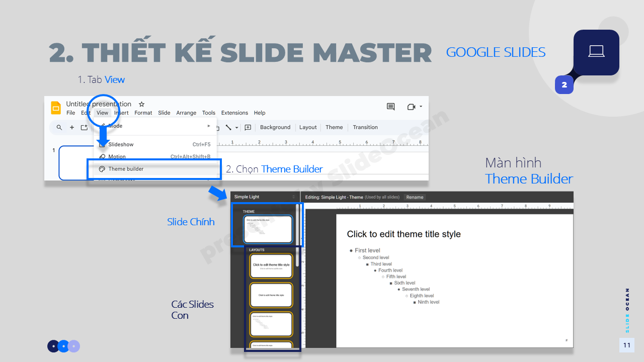Open the View menu
644x362 pixels.
(102, 113)
